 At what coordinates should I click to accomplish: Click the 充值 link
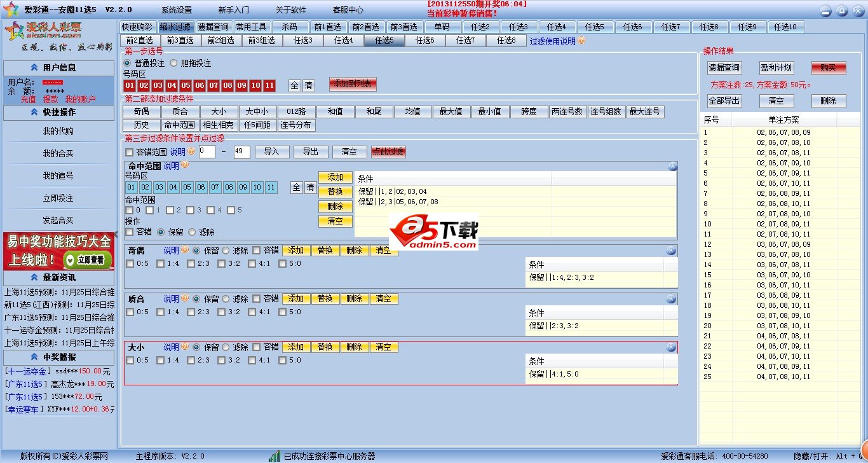[29, 99]
